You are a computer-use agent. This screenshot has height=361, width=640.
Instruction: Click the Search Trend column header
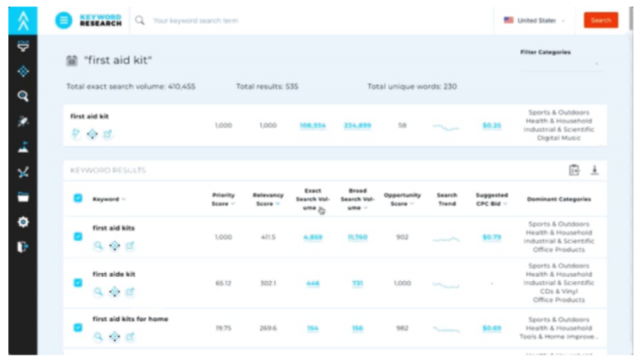tap(447, 199)
